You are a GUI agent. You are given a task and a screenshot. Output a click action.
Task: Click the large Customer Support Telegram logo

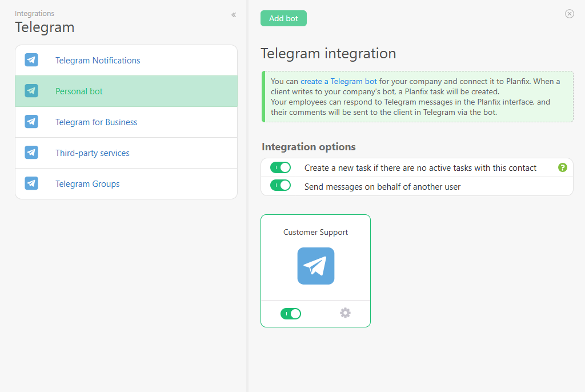tap(315, 266)
